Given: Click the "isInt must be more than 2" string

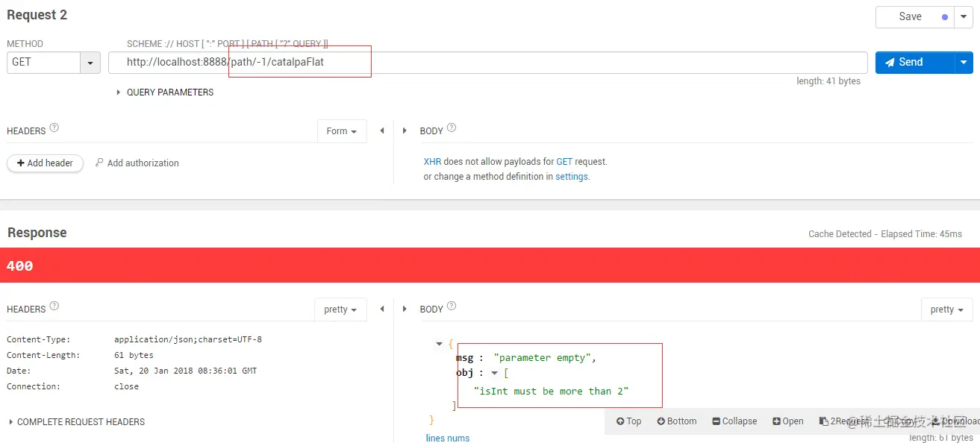Looking at the screenshot, I should [x=551, y=391].
